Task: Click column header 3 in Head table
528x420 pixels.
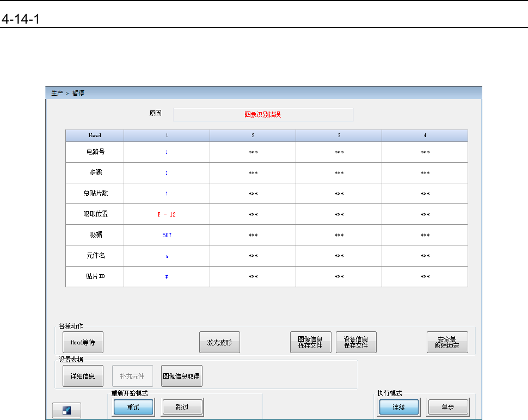Action: (339, 135)
